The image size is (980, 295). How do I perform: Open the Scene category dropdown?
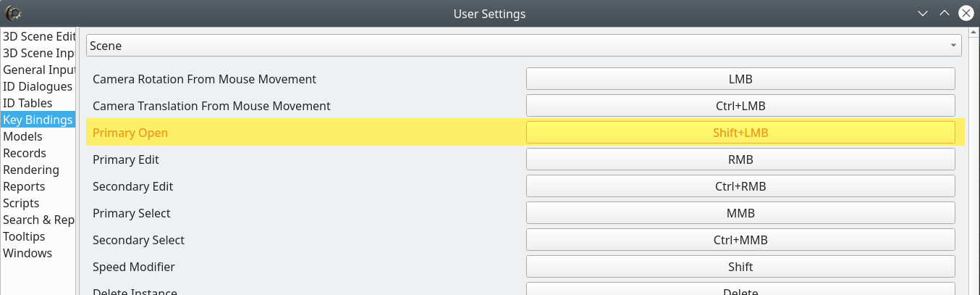[x=524, y=46]
